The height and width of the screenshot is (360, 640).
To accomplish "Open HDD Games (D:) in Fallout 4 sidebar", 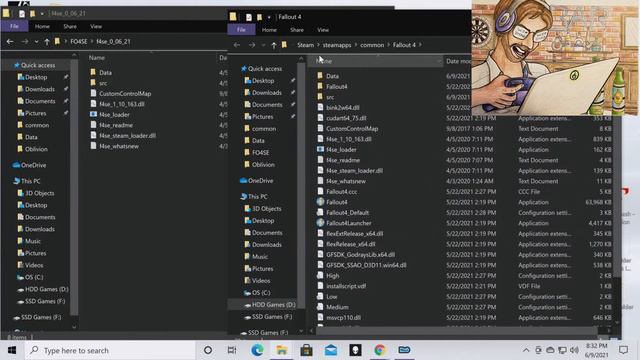I will tap(273, 304).
